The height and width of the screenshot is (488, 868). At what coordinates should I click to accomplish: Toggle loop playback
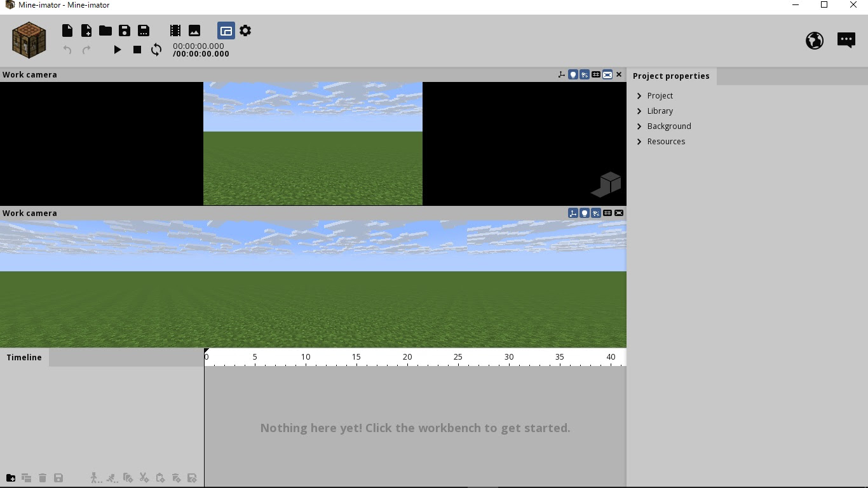click(x=156, y=50)
